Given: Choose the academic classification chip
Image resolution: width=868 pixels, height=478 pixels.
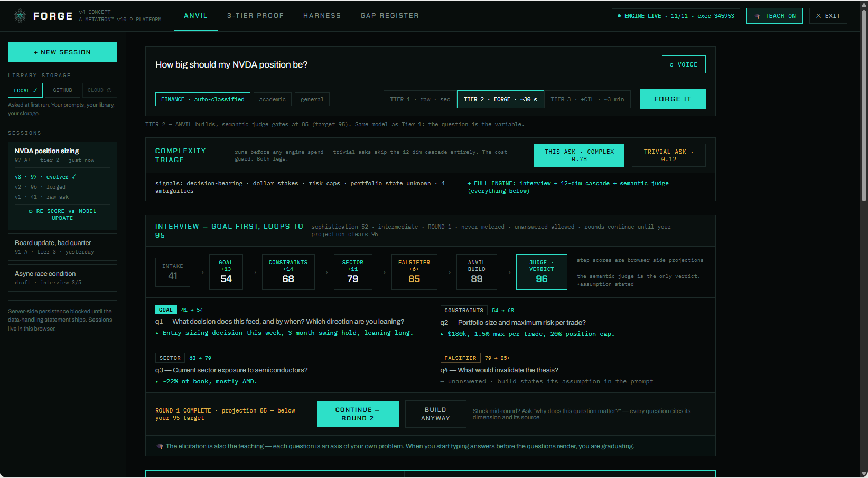Looking at the screenshot, I should [x=272, y=99].
